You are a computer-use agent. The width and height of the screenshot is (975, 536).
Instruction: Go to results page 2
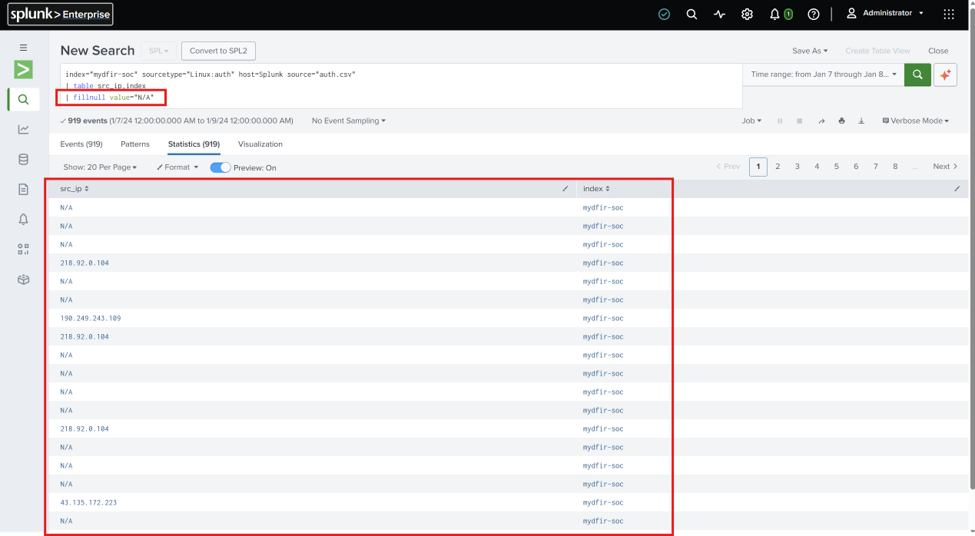pyautogui.click(x=777, y=167)
